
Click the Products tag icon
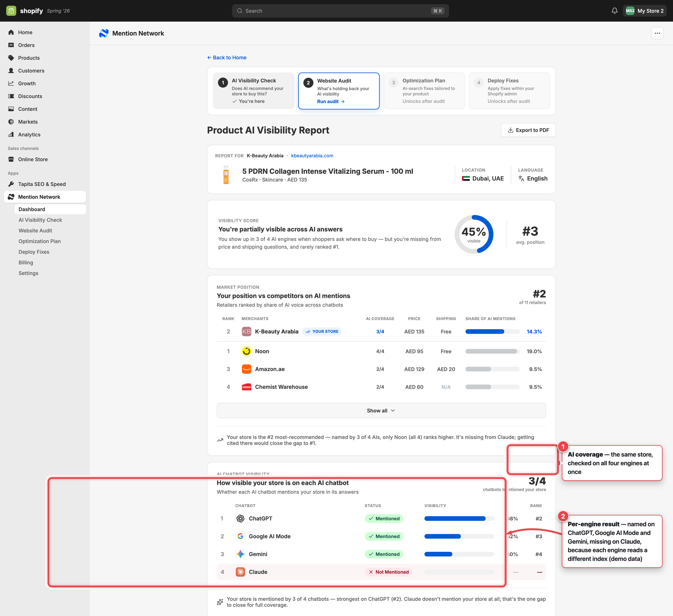[11, 58]
